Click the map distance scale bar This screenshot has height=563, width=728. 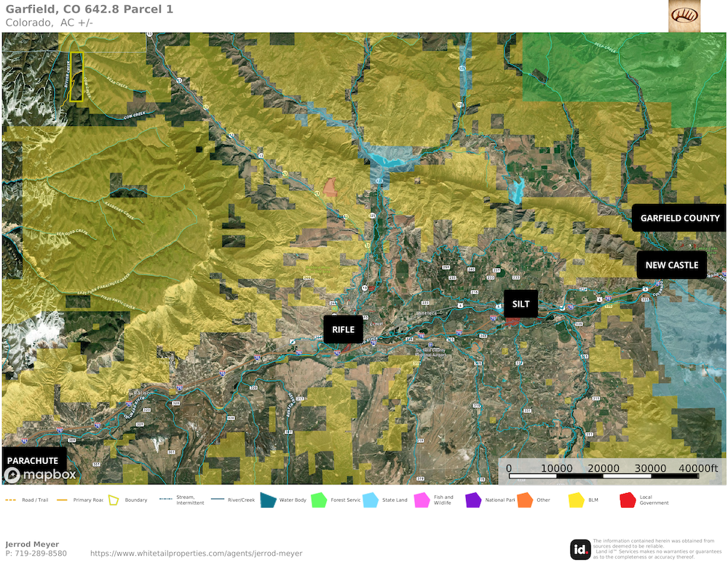click(x=610, y=476)
